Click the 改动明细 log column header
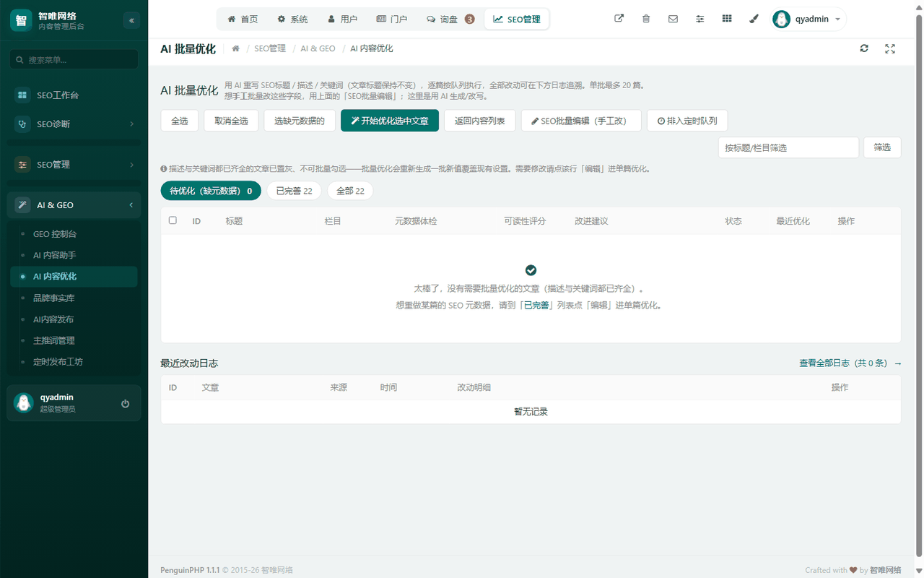 tap(474, 387)
